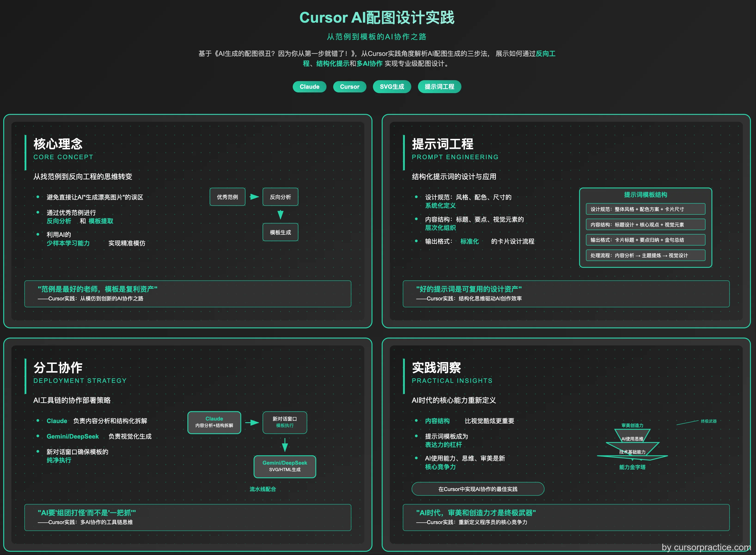Image resolution: width=756 pixels, height=555 pixels.
Task: Click the page title Cursor AI配图设计实践
Action: click(377, 18)
